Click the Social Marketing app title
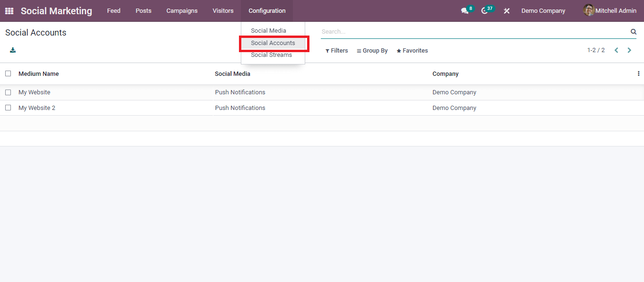 click(x=56, y=11)
